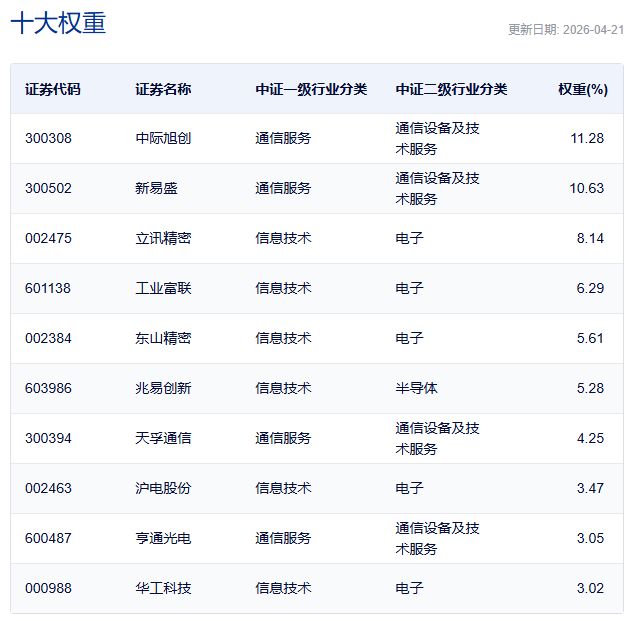Screen dimensions: 629x621
Task: Click the 更新日期 2026-04-21 text
Action: [565, 29]
